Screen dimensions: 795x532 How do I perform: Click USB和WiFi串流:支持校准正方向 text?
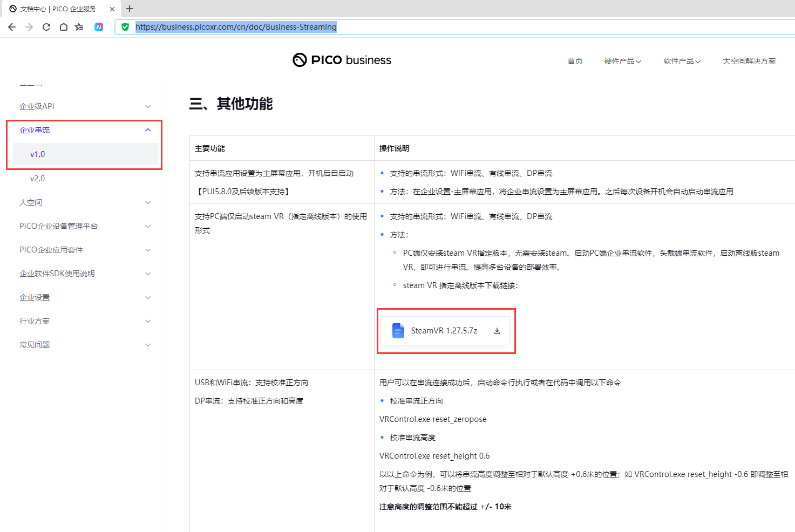coord(252,383)
